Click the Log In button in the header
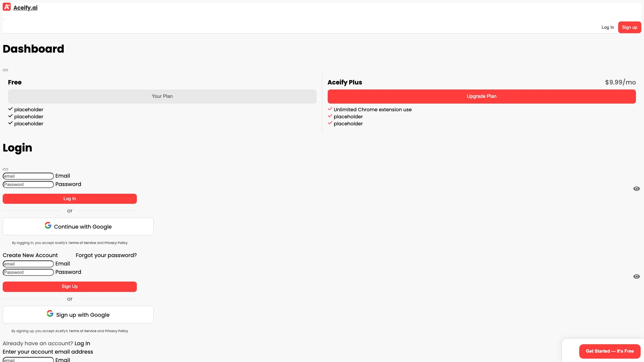The width and height of the screenshot is (644, 362). tap(607, 27)
